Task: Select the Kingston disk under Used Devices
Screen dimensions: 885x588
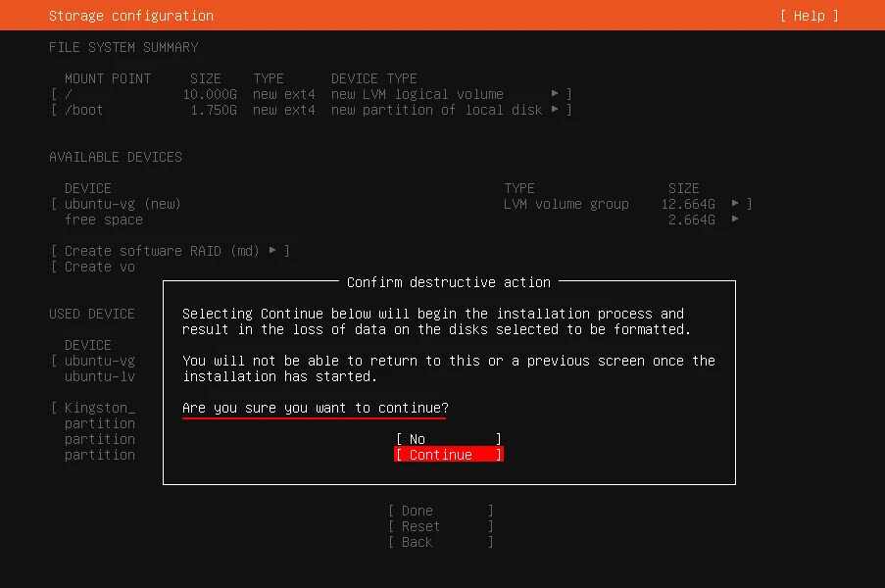Action: (x=99, y=408)
